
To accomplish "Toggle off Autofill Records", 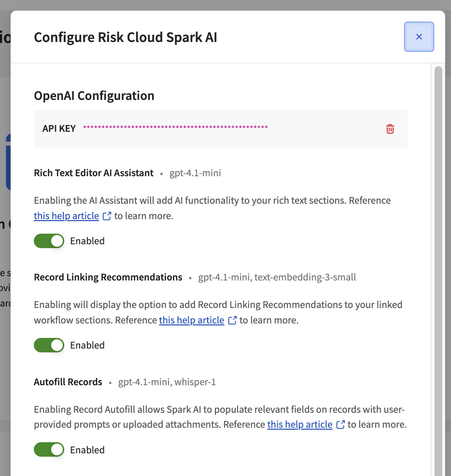I will (49, 450).
